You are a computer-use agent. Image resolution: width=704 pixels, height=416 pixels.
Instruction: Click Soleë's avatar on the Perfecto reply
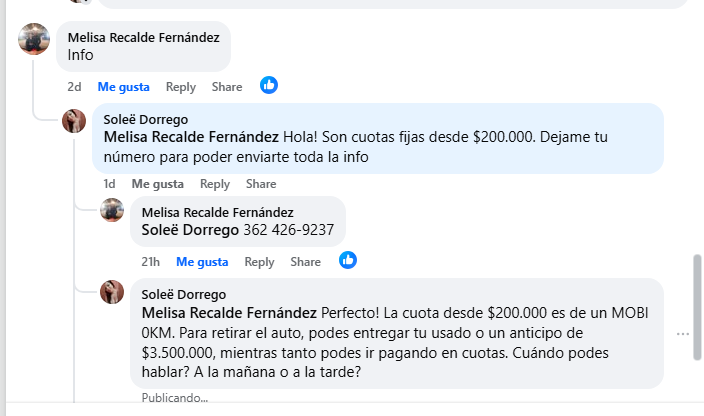tap(112, 292)
